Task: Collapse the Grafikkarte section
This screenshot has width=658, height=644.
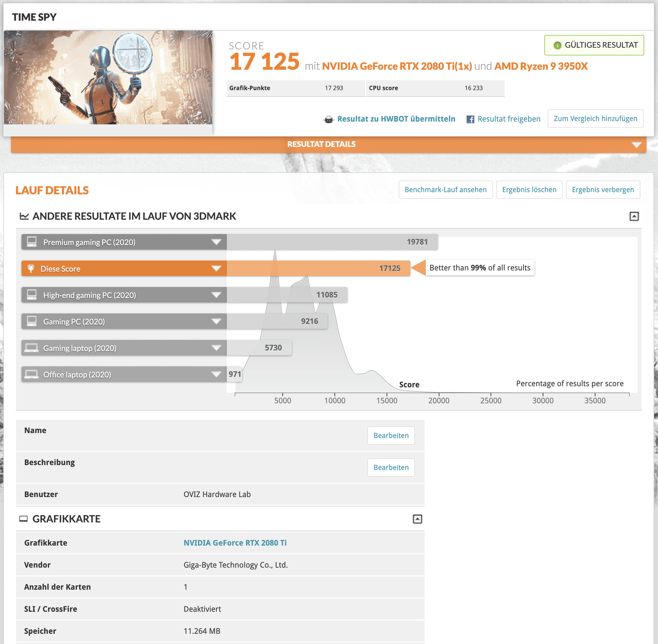Action: pyautogui.click(x=417, y=519)
